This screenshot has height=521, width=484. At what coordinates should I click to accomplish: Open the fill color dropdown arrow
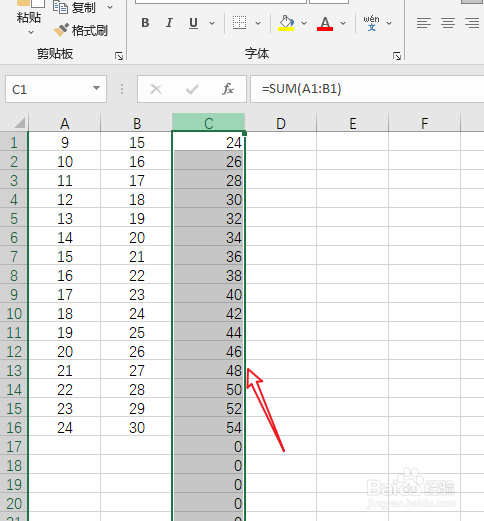coord(304,23)
